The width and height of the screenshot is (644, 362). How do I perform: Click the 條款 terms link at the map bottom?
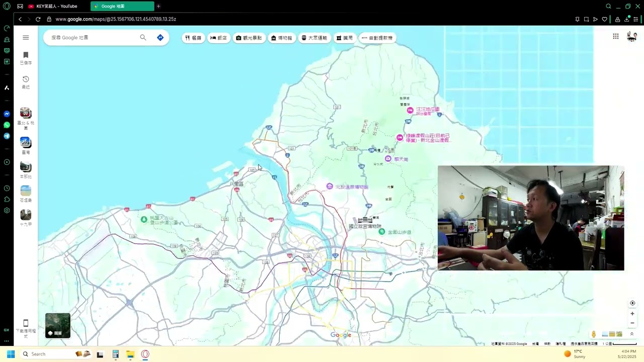point(547,344)
